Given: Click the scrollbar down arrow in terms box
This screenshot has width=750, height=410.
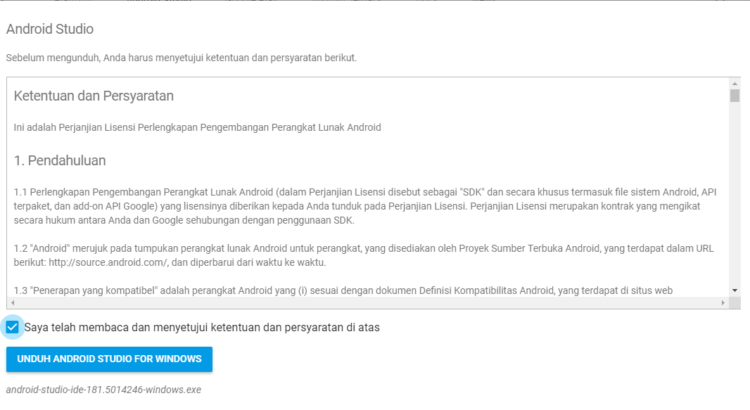Looking at the screenshot, I should click(734, 290).
